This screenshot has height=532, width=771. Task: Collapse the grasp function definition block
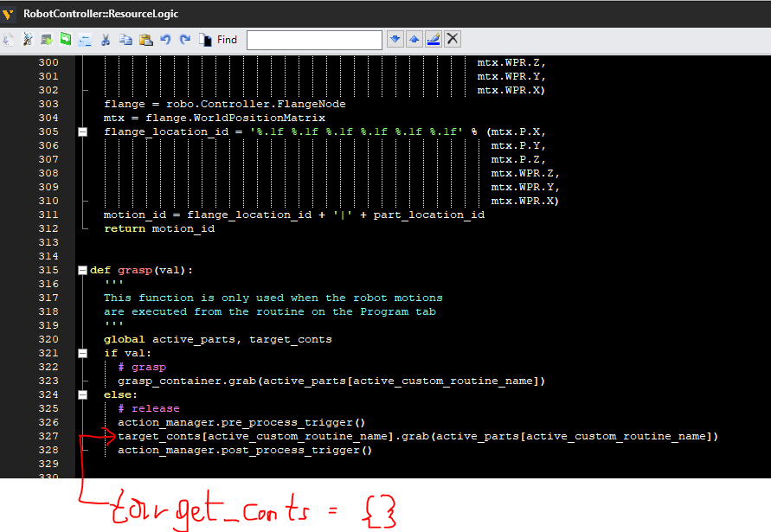82,269
